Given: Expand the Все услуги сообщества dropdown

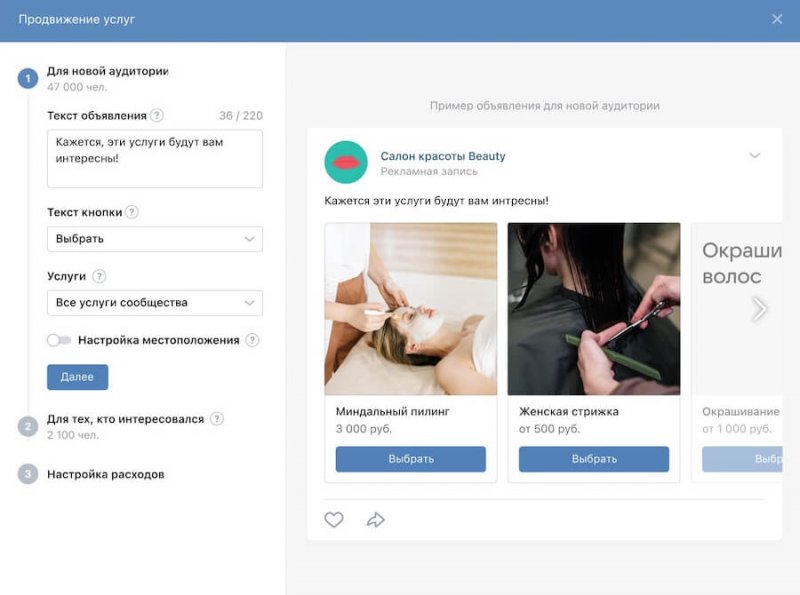Looking at the screenshot, I should 155,303.
